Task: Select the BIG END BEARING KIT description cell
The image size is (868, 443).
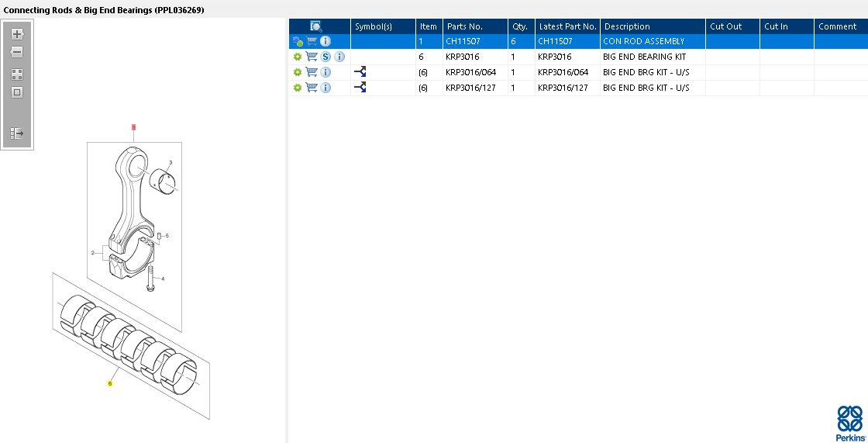Action: click(x=644, y=57)
